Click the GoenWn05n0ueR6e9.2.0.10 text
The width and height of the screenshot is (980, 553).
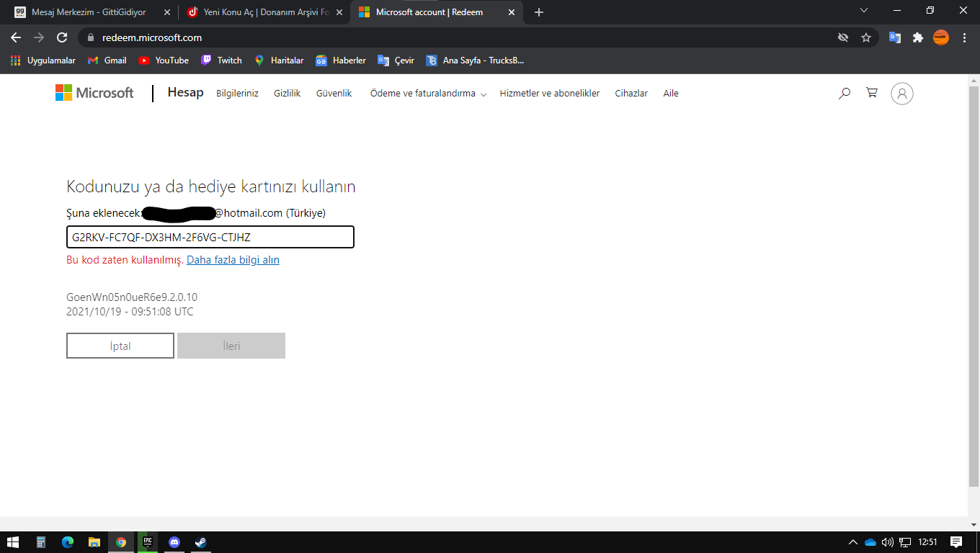pos(132,297)
